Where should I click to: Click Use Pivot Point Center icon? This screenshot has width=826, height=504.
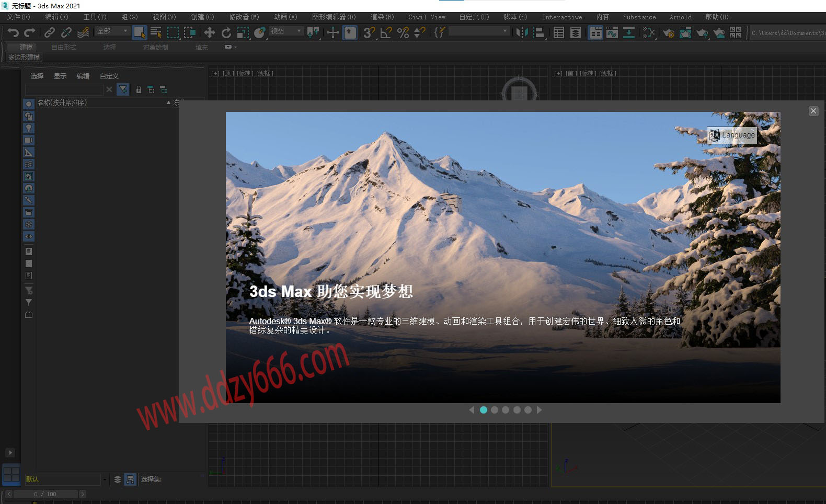click(x=313, y=32)
